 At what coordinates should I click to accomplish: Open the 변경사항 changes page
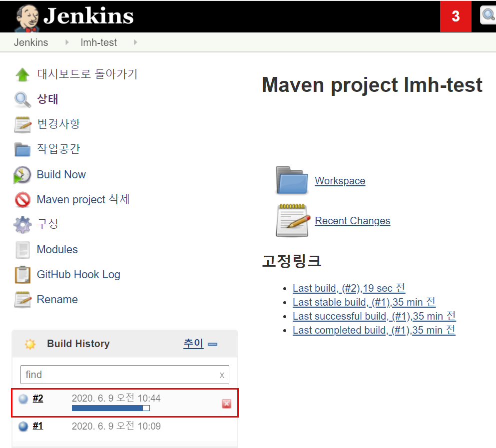click(58, 124)
